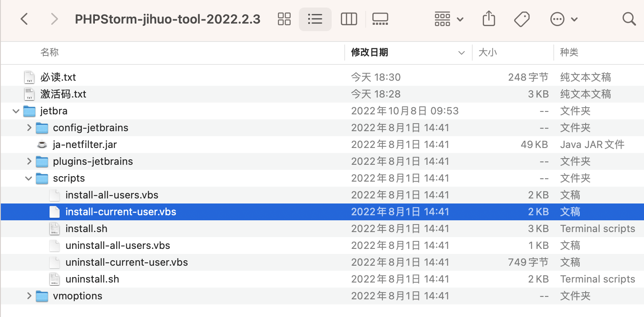This screenshot has width=644, height=317.
Task: Click the install-all-users.vbs document icon
Action: click(x=55, y=195)
